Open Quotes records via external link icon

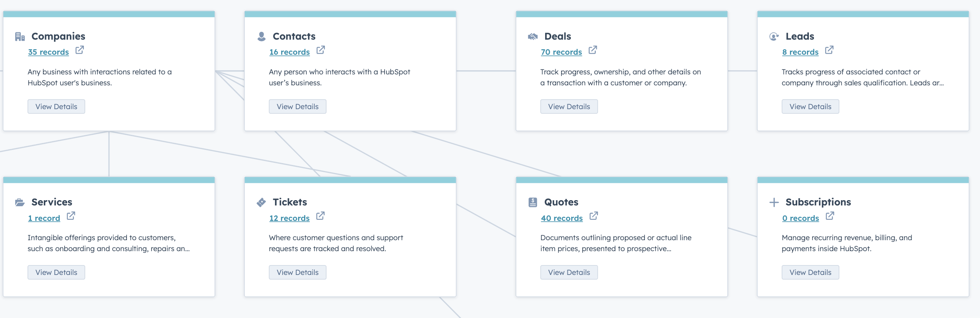point(594,216)
